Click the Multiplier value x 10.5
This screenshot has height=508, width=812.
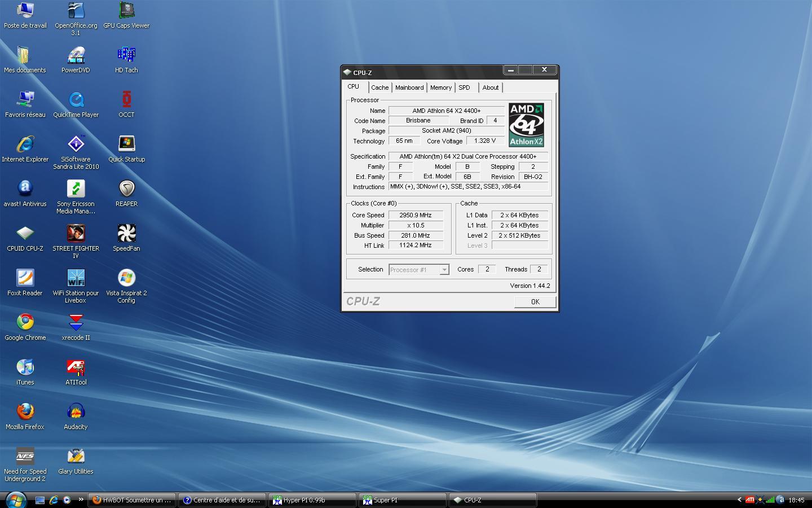[416, 225]
